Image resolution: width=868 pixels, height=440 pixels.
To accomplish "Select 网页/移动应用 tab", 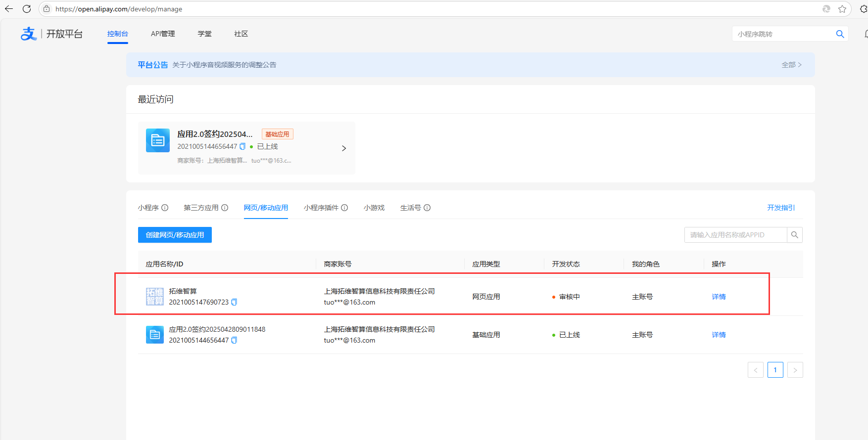I will 266,208.
